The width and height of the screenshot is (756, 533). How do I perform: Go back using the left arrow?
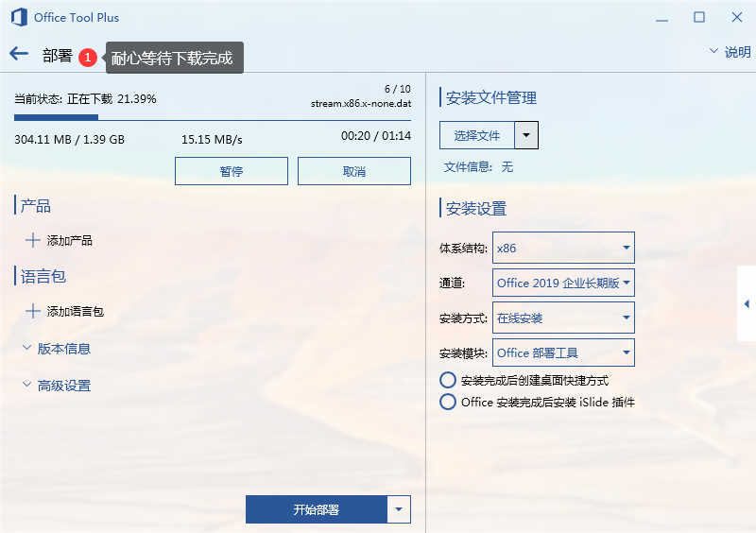(x=19, y=54)
